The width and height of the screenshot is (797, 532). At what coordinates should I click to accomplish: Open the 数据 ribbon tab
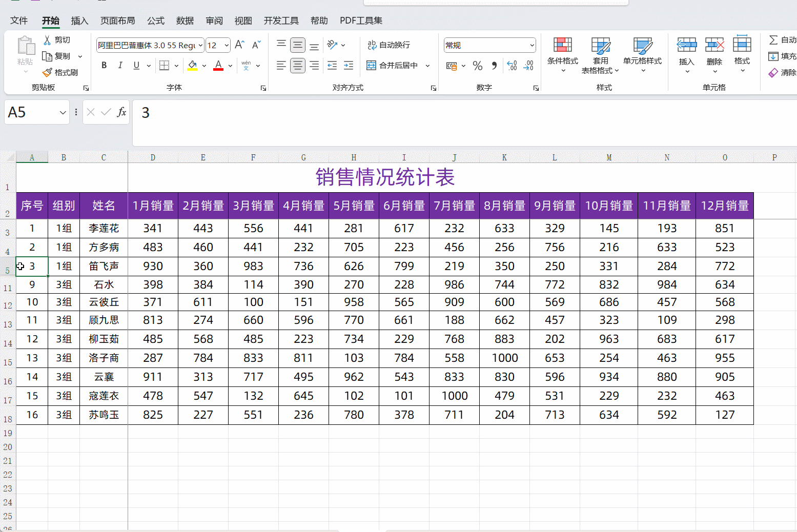tap(185, 21)
